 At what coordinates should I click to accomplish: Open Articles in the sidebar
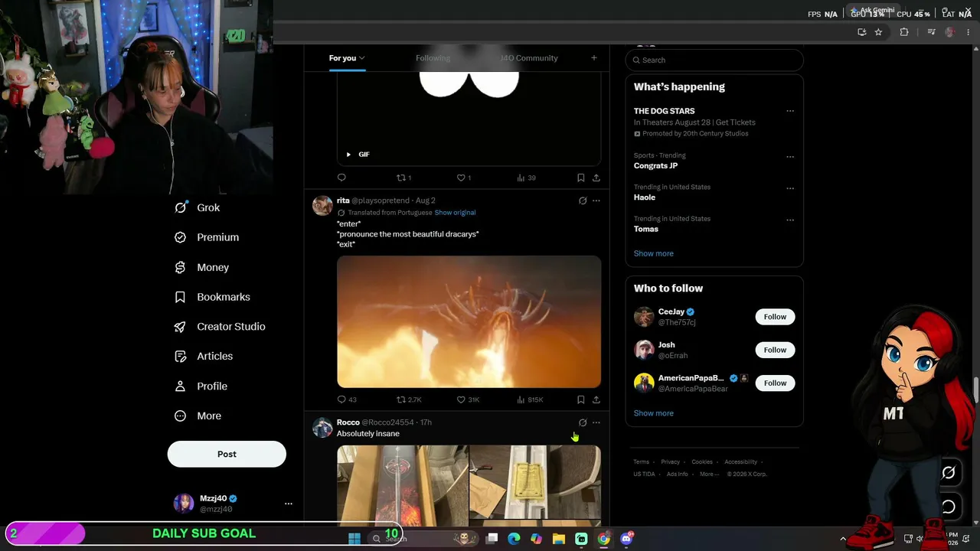click(203, 356)
